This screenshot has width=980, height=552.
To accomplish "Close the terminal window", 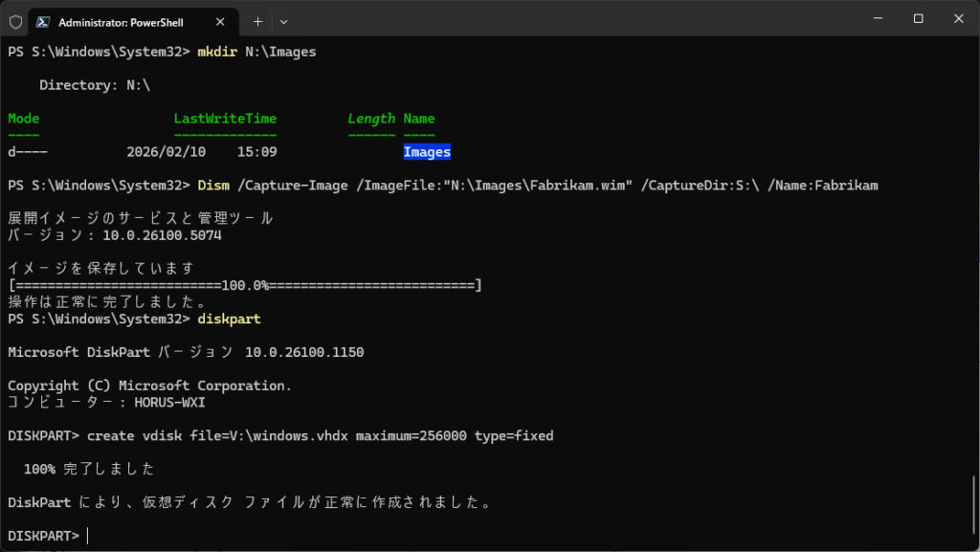I will 958,19.
